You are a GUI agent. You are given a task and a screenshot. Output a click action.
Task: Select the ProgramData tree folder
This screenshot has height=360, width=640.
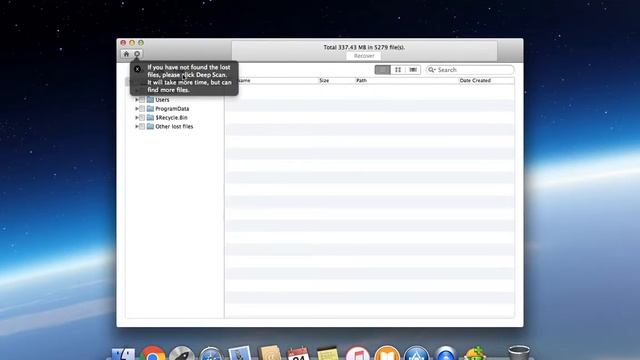coord(172,109)
